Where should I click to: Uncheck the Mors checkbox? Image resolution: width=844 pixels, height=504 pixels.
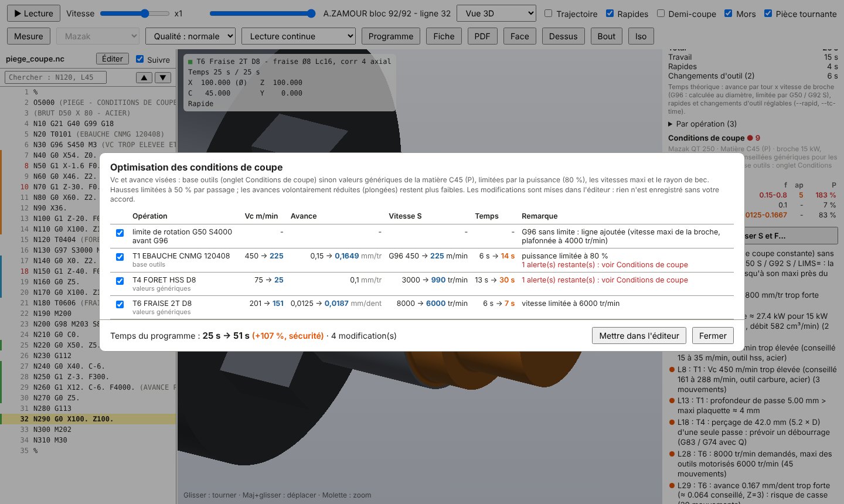point(728,13)
